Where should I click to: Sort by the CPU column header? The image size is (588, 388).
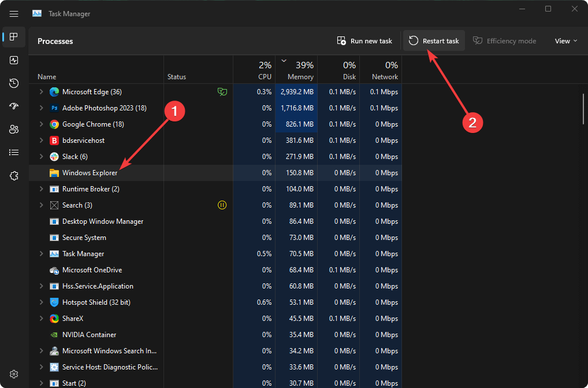[254, 70]
